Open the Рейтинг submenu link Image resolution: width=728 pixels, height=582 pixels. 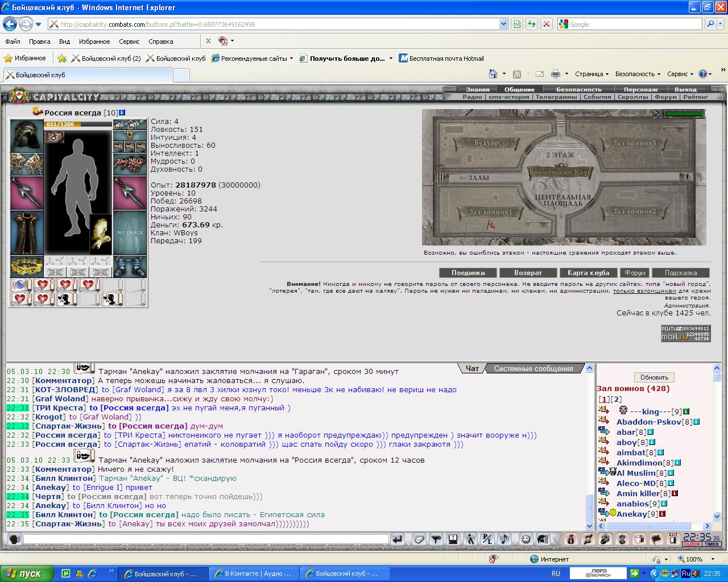pyautogui.click(x=696, y=97)
